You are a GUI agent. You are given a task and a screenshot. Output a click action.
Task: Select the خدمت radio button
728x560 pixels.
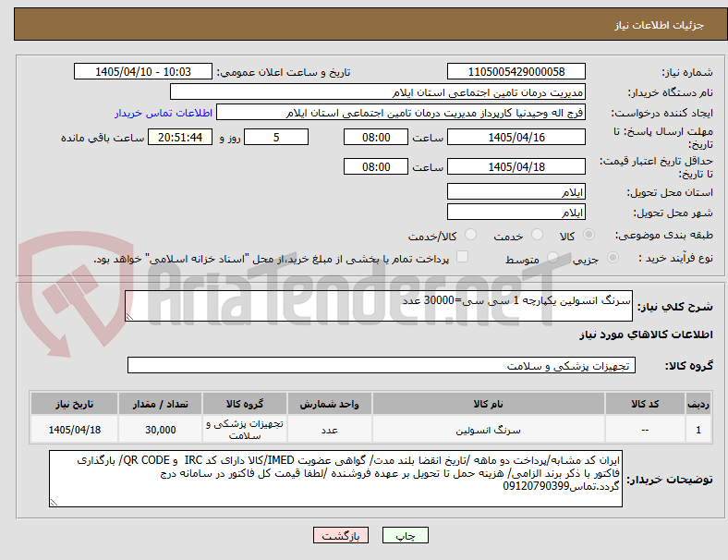pos(537,235)
